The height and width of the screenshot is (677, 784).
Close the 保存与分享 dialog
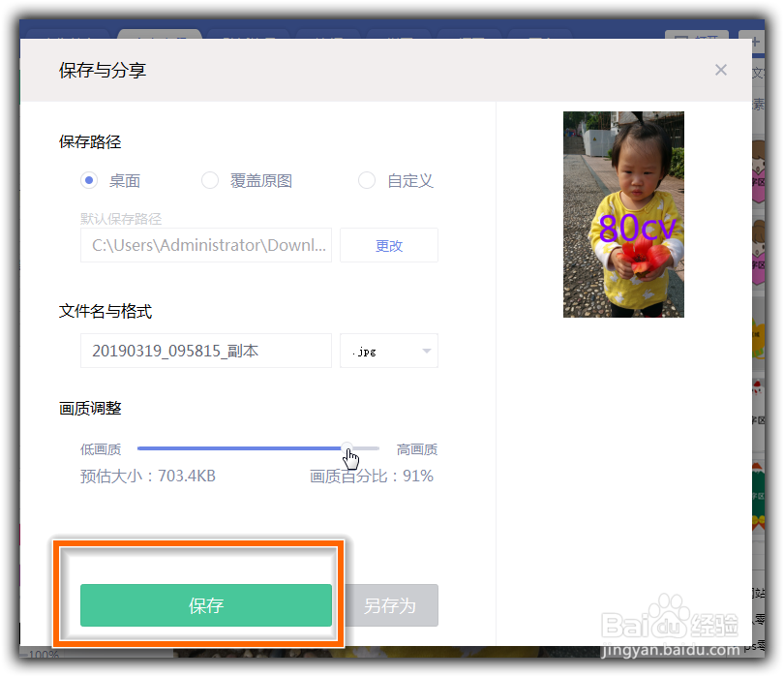click(721, 70)
